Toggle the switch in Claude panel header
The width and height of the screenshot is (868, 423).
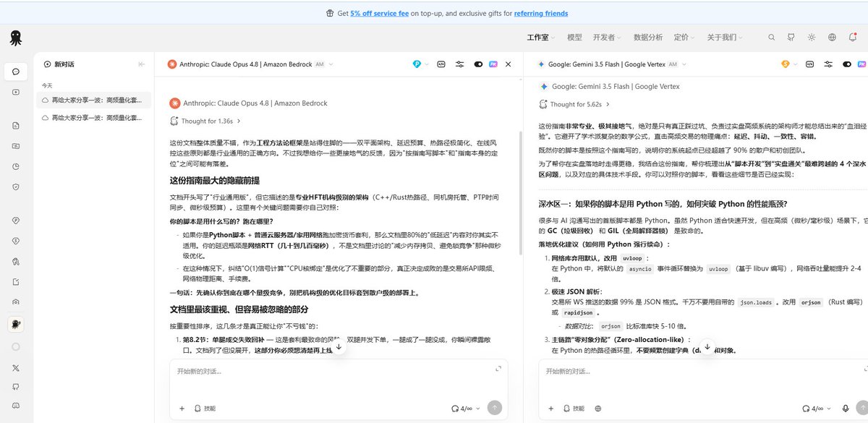478,64
